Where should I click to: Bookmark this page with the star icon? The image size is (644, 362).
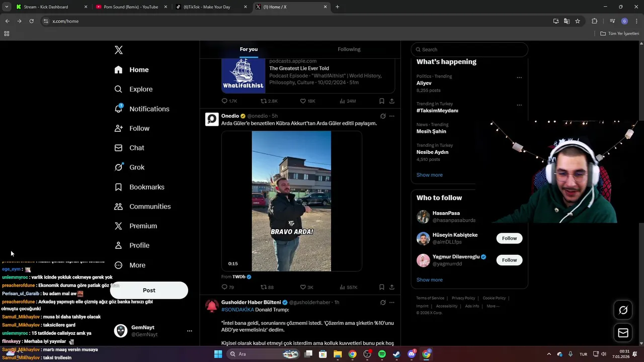pyautogui.click(x=578, y=21)
